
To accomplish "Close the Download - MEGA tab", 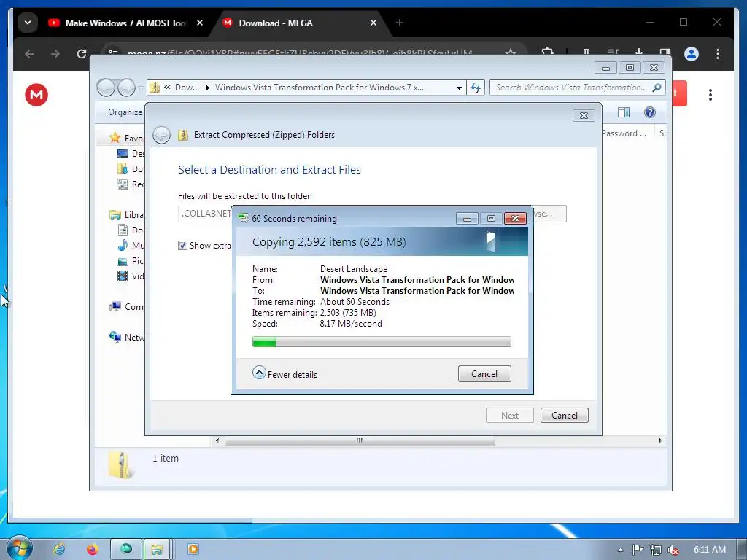I will (373, 23).
